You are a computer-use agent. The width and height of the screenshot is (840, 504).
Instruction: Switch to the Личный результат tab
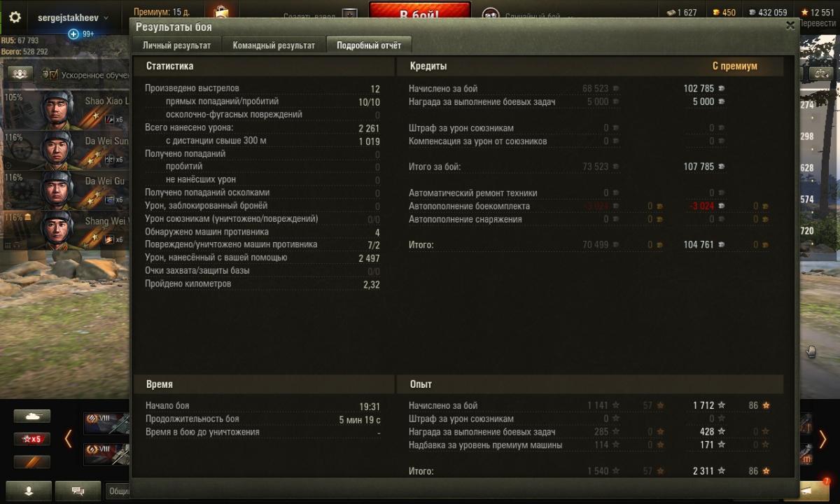tap(176, 45)
